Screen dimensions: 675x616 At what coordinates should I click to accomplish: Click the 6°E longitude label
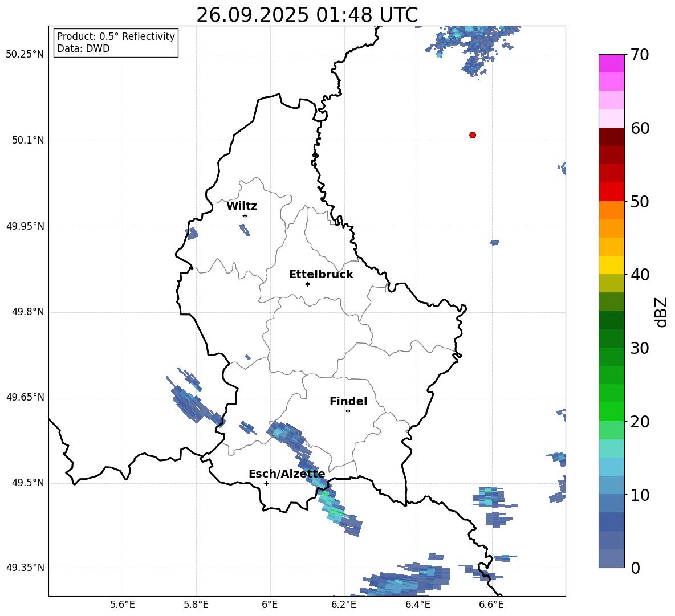coord(270,605)
